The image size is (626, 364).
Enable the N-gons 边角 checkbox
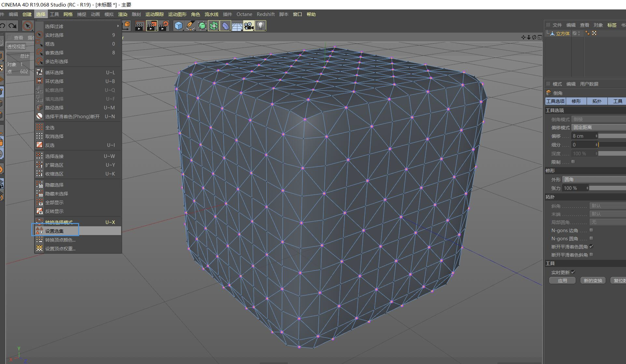[x=591, y=230]
